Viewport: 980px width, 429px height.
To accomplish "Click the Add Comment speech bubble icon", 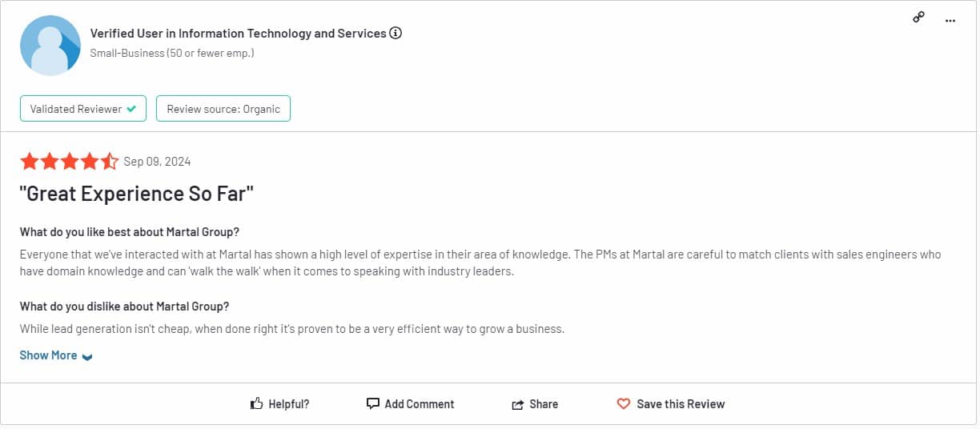I will pyautogui.click(x=373, y=404).
